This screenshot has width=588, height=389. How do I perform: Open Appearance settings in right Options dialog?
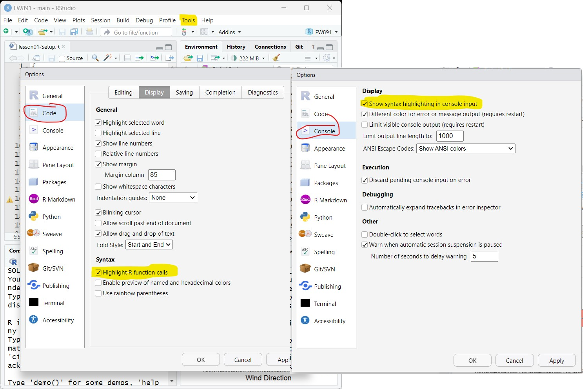coord(329,149)
